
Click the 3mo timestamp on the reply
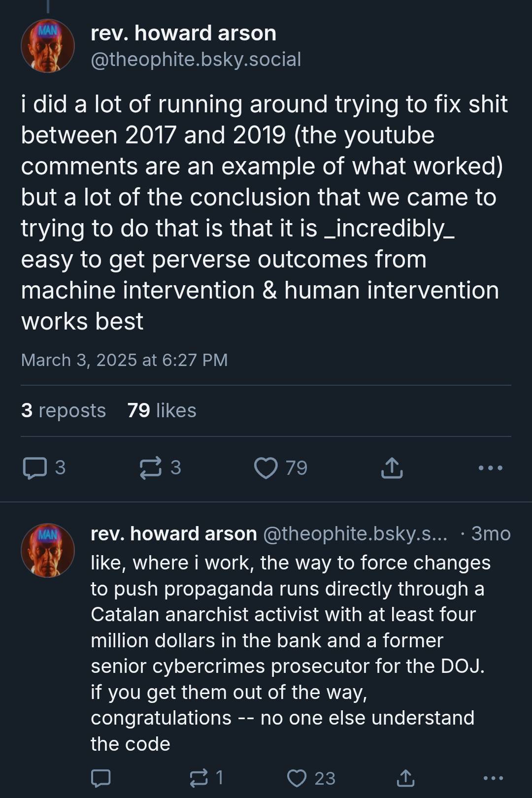point(491,533)
